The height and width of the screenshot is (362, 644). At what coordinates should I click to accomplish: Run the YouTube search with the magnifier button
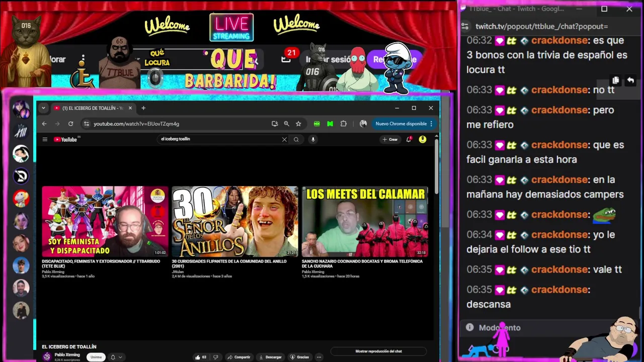(x=296, y=139)
